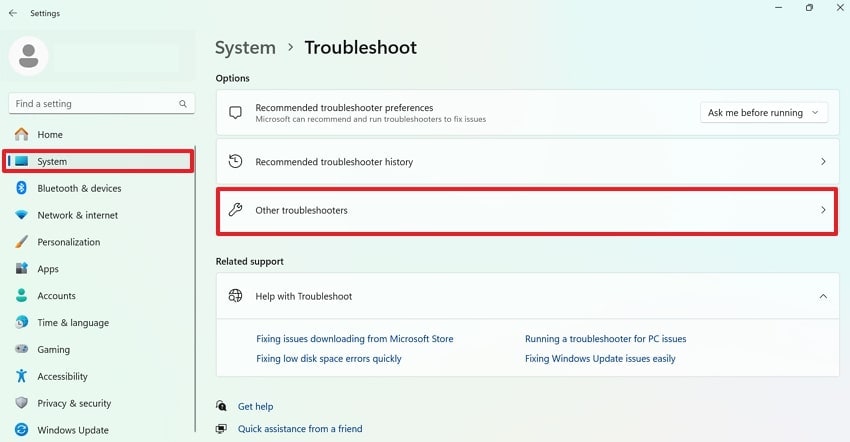Click the chevron on Other troubleshooters row
Screen dimensions: 850x442
823,210
